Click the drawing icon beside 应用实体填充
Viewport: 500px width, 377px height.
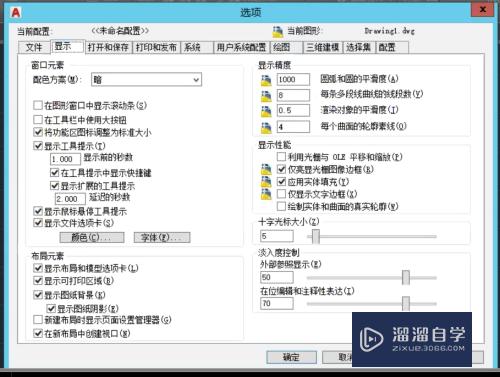click(x=266, y=182)
